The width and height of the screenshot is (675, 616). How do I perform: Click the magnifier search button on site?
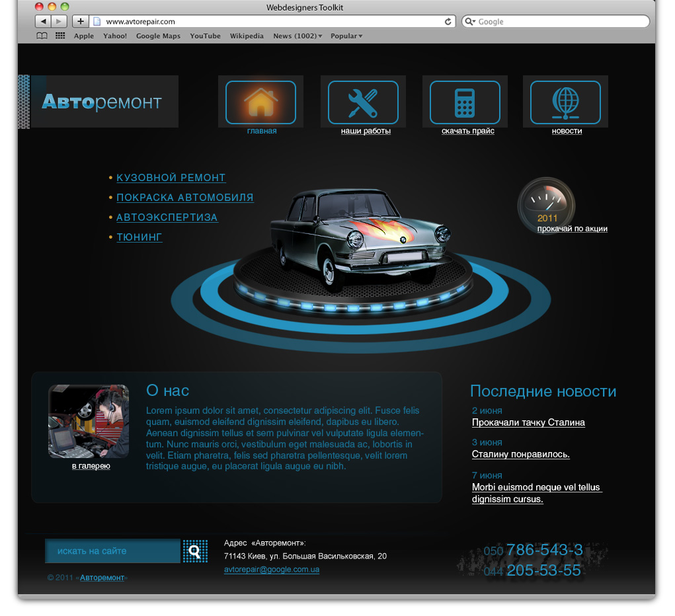coord(195,551)
